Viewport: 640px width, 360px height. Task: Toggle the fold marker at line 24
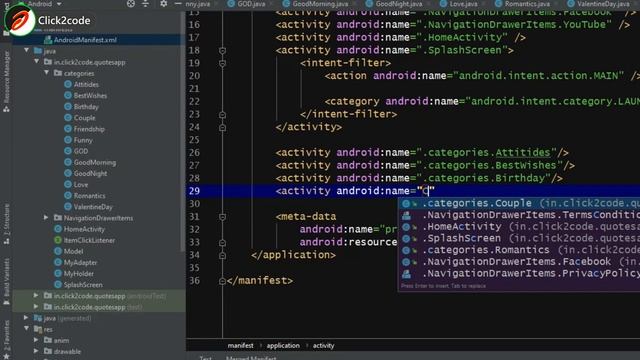click(x=222, y=127)
